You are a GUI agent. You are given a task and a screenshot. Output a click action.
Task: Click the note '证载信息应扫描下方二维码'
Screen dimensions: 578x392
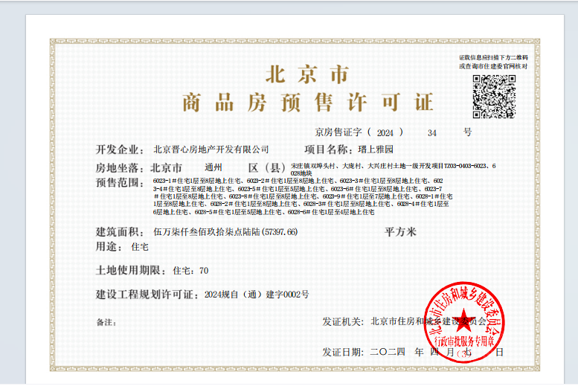[x=493, y=57]
